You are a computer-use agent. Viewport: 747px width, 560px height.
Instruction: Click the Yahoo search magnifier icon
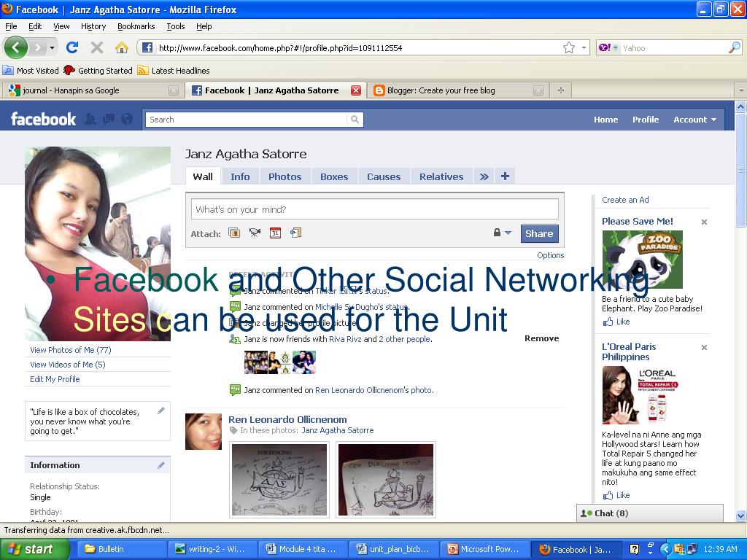coord(735,47)
